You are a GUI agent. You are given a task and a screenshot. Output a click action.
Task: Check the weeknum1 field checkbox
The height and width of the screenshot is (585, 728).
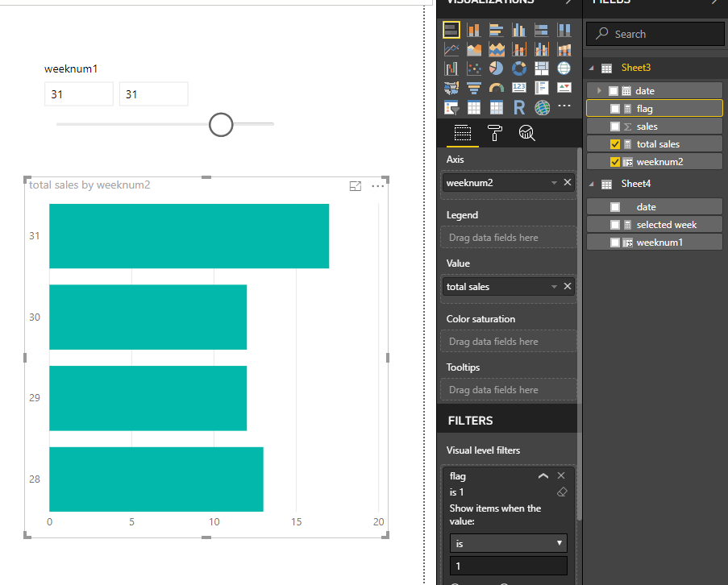point(614,243)
